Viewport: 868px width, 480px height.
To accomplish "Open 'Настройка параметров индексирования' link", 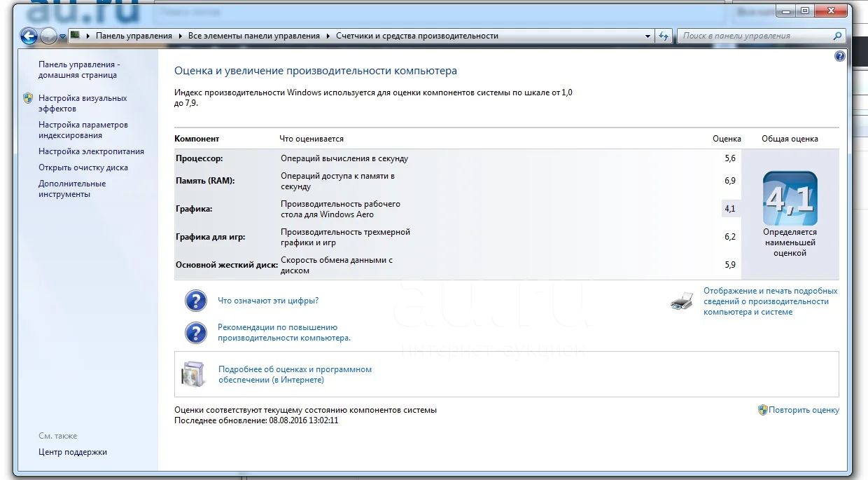I will (x=83, y=130).
